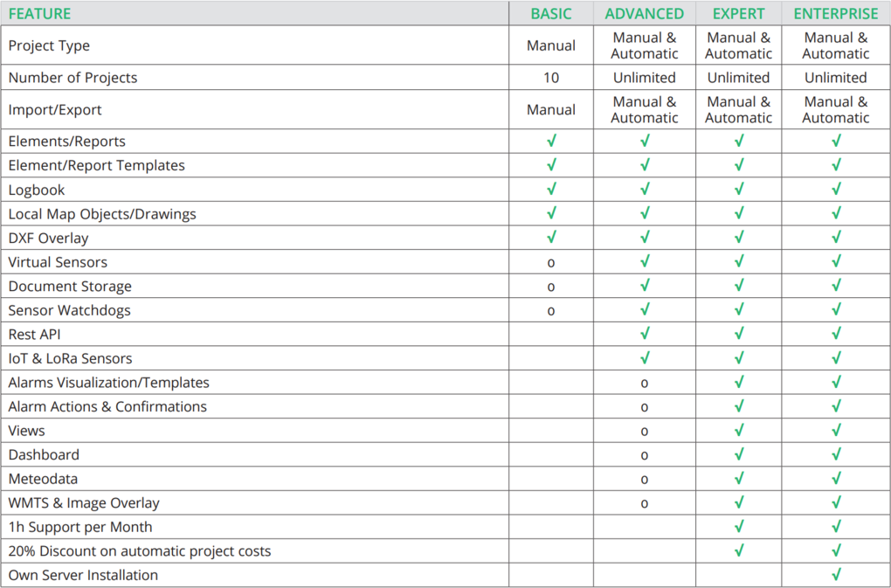891x588 pixels.
Task: Click the BASIC checkmark for DXF Overlay
Action: pyautogui.click(x=551, y=237)
